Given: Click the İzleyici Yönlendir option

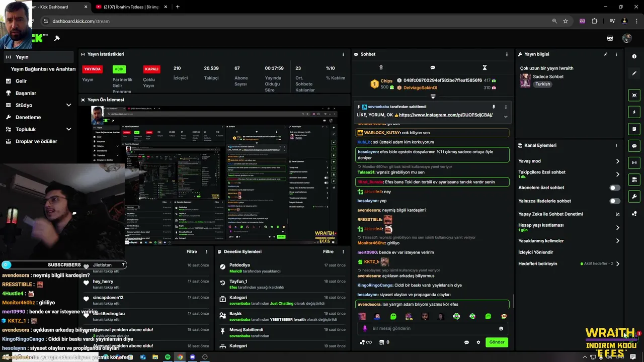Looking at the screenshot, I should 535,252.
